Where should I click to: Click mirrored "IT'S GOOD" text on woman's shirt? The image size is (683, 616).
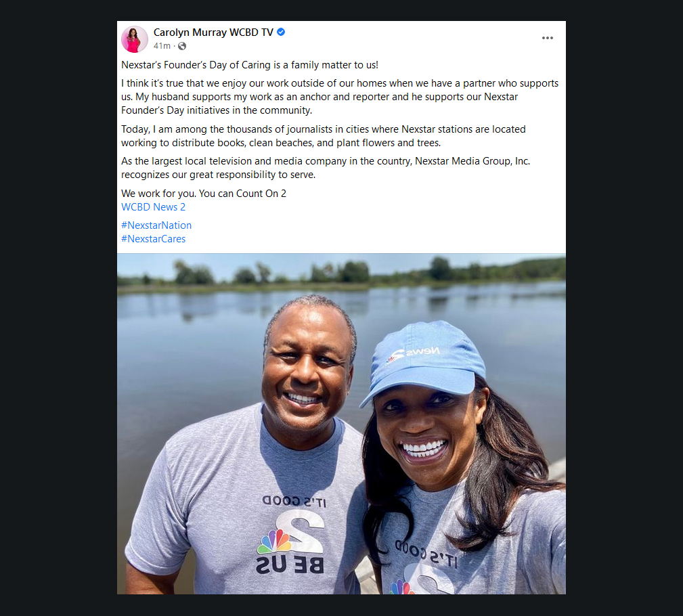tap(427, 553)
